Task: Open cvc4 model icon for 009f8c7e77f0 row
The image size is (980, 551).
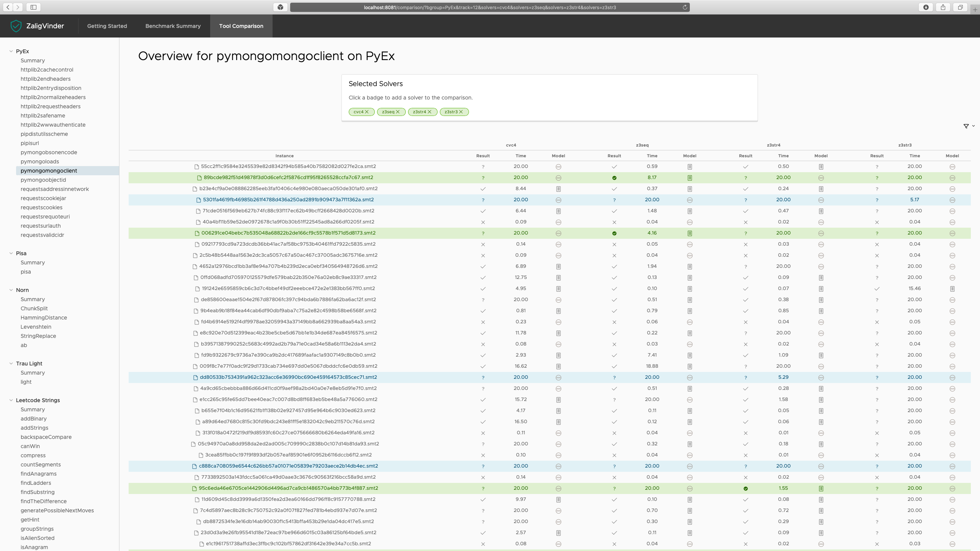Action: [x=559, y=367]
